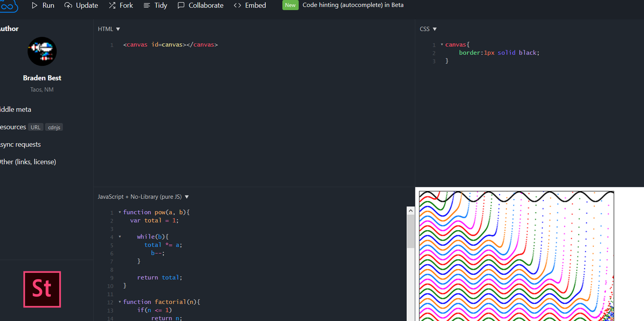Click the green New badge
This screenshot has width=644, height=321.
click(x=290, y=5)
